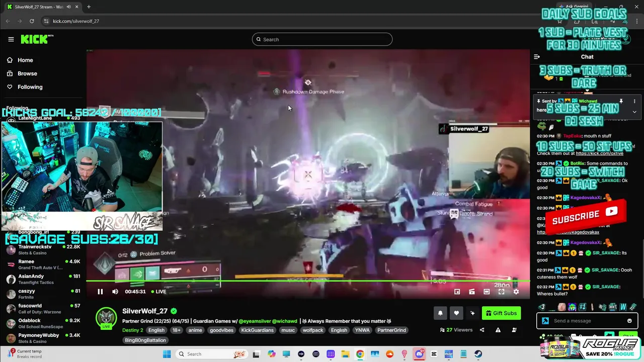Enter fullscreen mode in player
644x362 pixels.
[501, 292]
